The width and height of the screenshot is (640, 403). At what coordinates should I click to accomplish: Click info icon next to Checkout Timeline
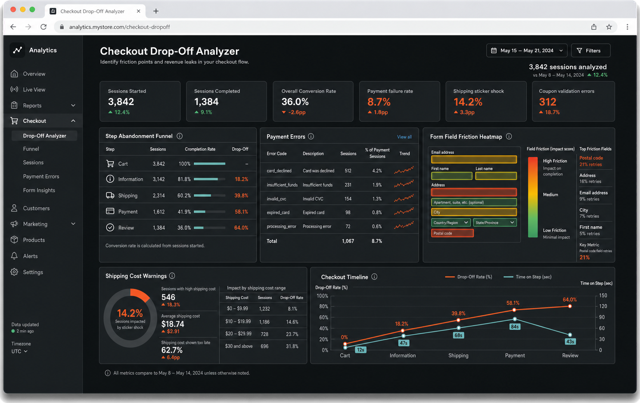[374, 277]
